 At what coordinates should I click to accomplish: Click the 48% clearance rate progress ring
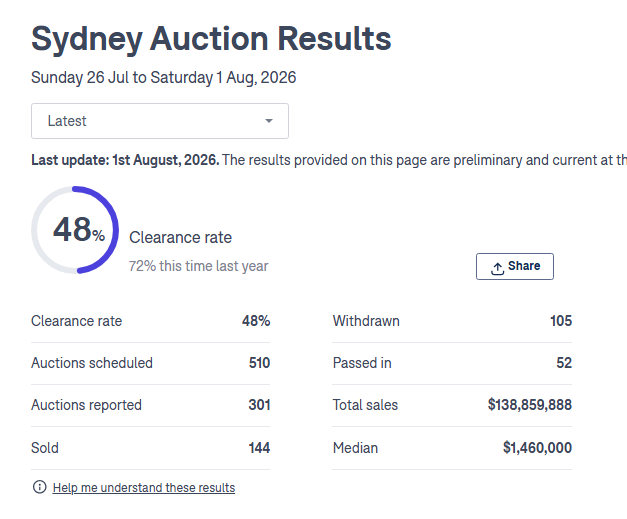point(75,230)
